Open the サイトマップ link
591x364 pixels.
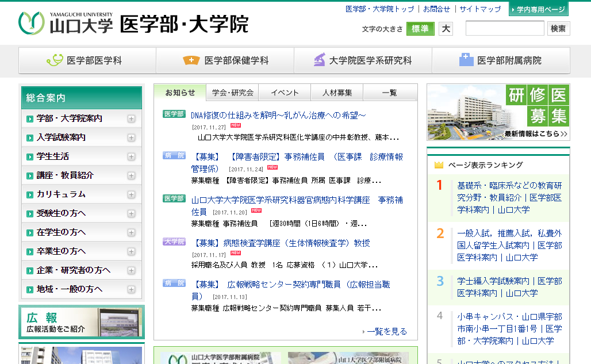tap(480, 9)
